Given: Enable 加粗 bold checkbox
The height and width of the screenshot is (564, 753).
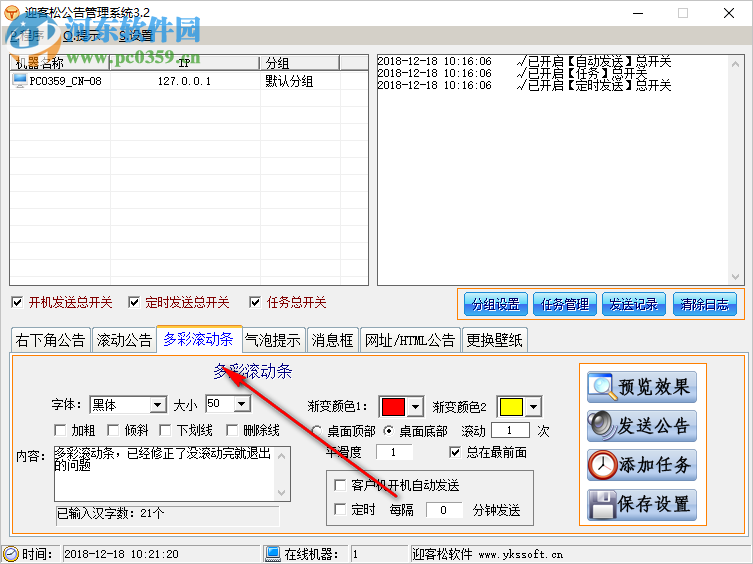Looking at the screenshot, I should pyautogui.click(x=60, y=430).
